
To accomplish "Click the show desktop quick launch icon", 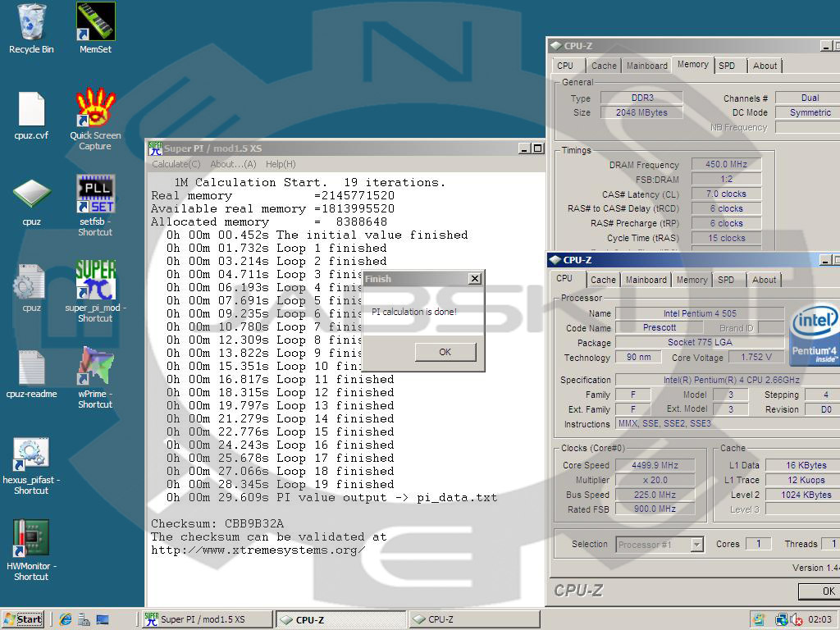I will coord(103,619).
